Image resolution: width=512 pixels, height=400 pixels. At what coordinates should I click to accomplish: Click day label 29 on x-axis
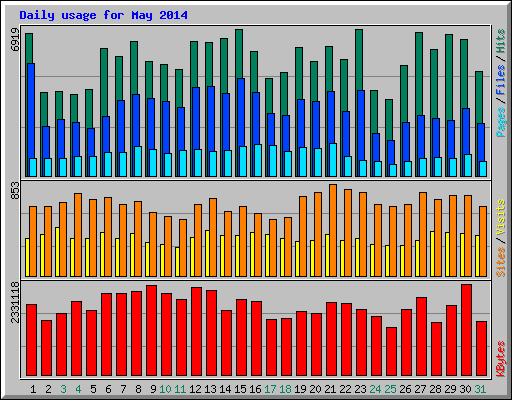point(450,389)
